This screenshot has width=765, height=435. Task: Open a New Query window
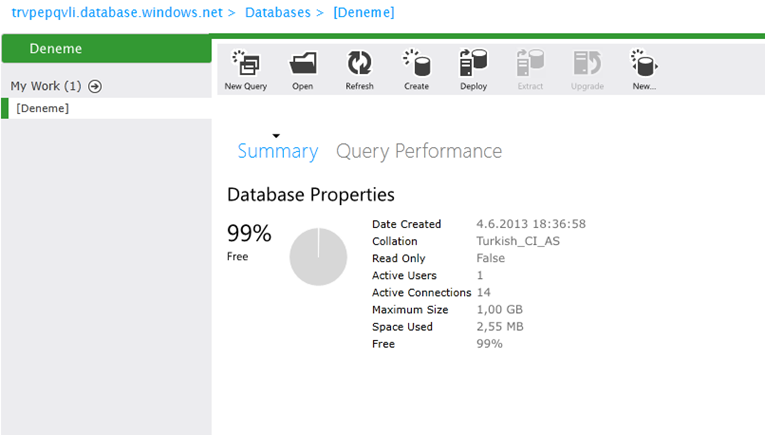[x=246, y=69]
